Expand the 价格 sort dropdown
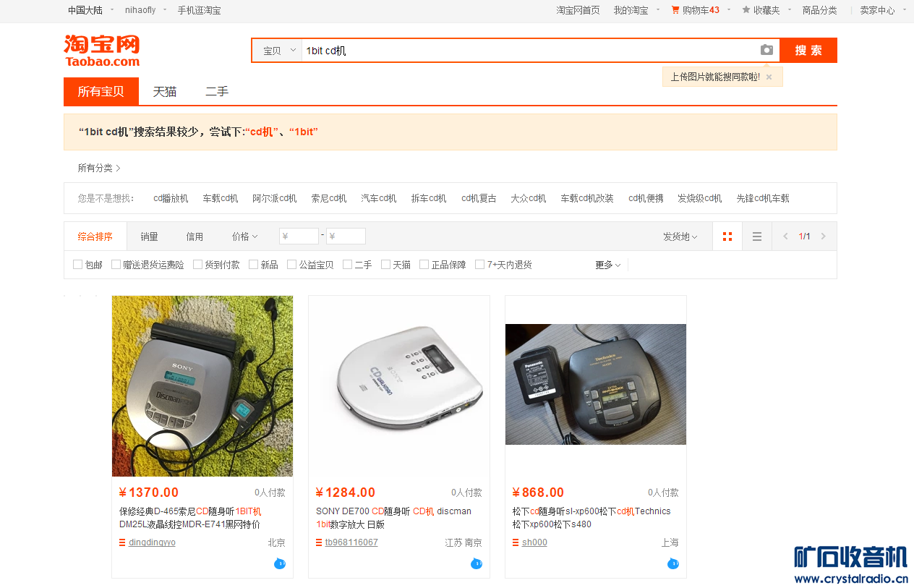The image size is (914, 588). tap(244, 237)
